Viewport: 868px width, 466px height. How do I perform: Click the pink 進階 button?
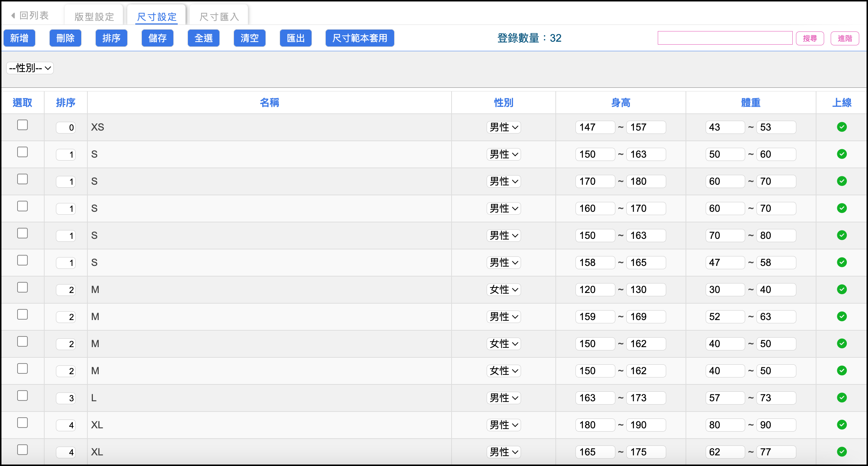click(845, 38)
